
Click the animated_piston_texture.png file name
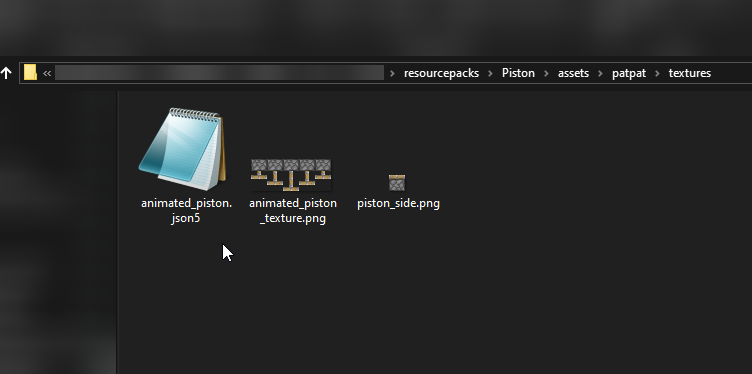click(x=293, y=210)
